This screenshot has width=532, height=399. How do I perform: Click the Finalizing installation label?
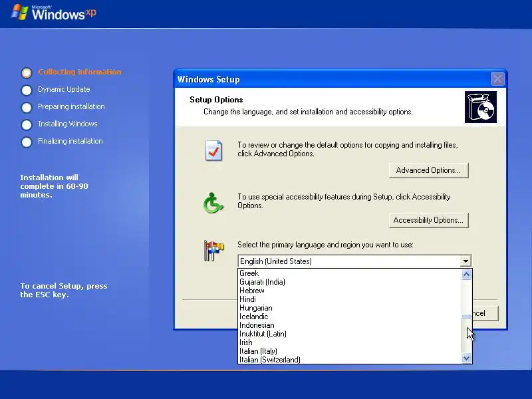click(70, 141)
